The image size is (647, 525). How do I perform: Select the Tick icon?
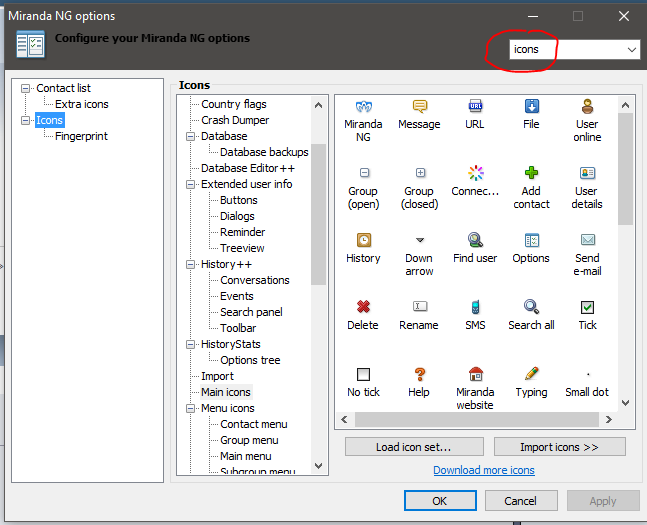[587, 307]
